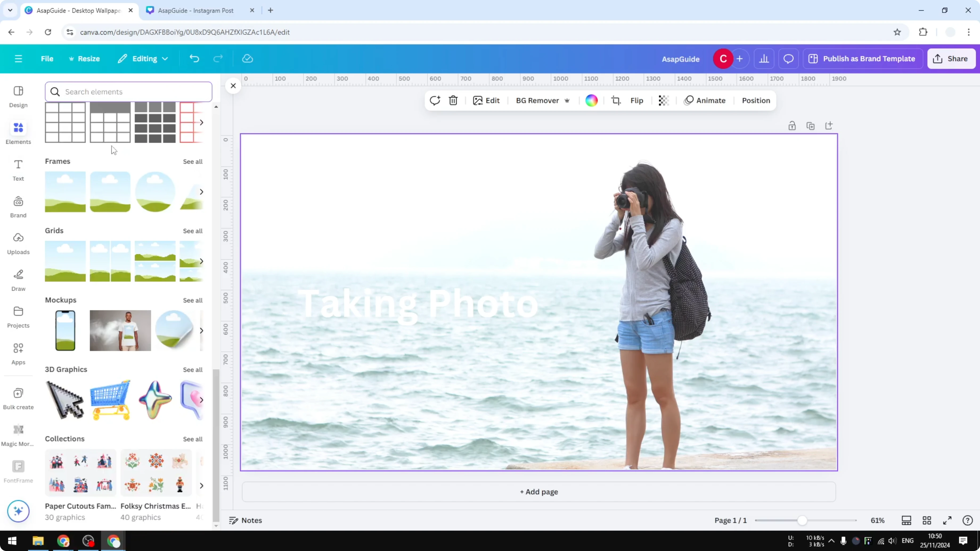Screen dimensions: 980x551
Task: Open the Elements panel in sidebar
Action: point(18,132)
